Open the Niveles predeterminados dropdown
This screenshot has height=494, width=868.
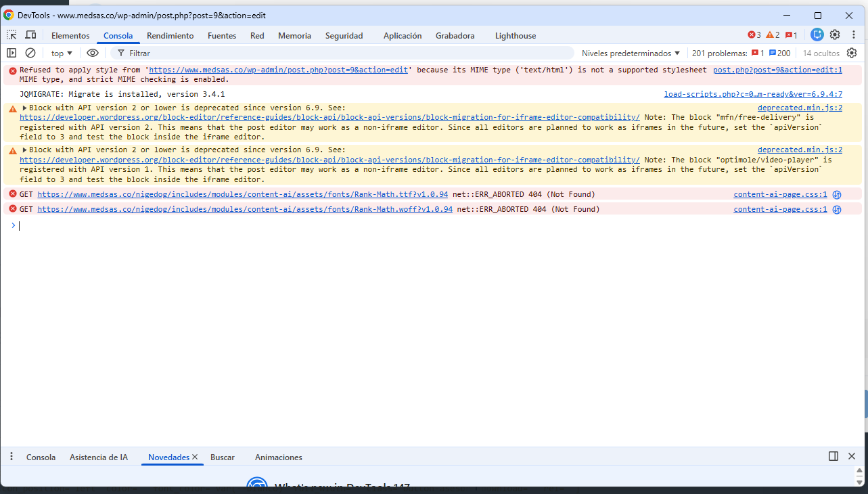point(631,53)
